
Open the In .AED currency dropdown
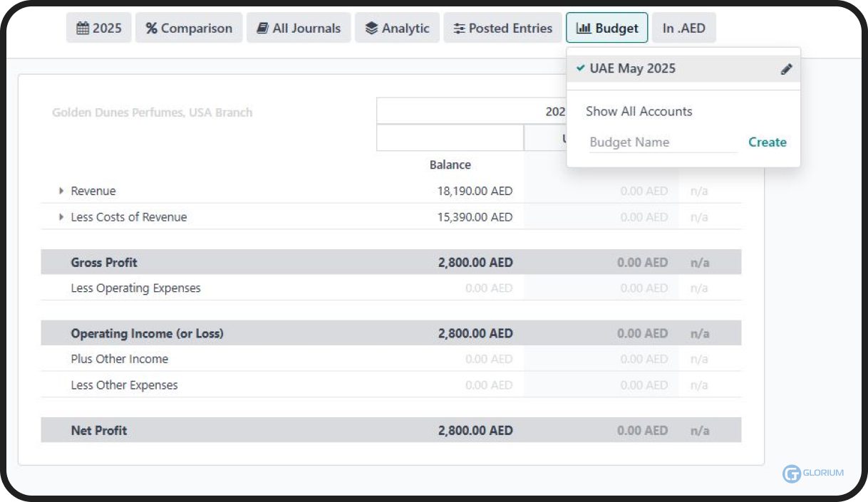pos(683,28)
